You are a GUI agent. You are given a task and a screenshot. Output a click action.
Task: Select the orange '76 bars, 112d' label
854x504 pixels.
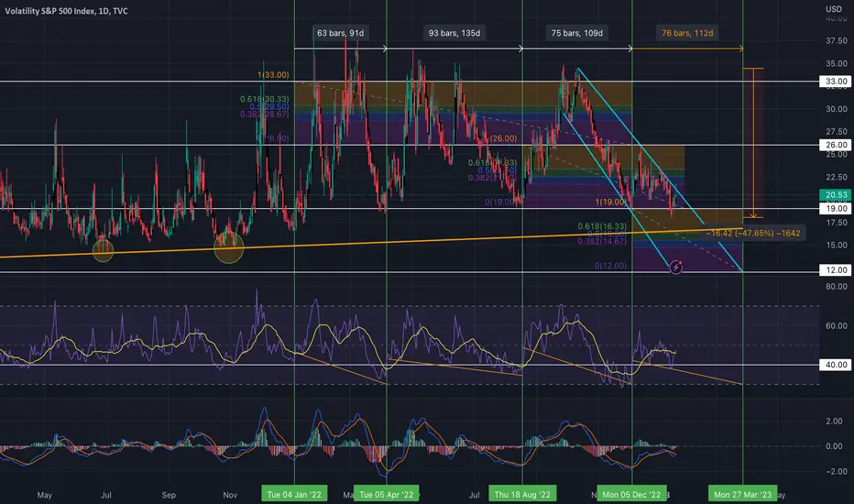point(687,33)
